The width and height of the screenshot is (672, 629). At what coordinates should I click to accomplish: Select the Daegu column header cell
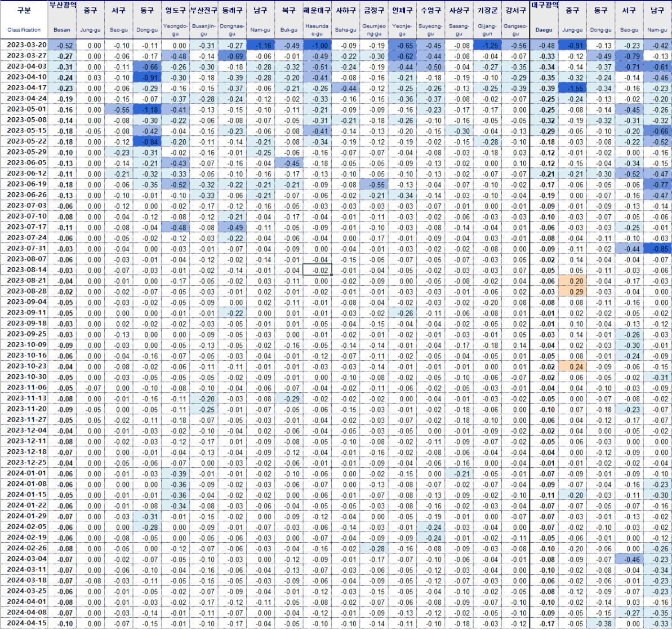tap(544, 19)
